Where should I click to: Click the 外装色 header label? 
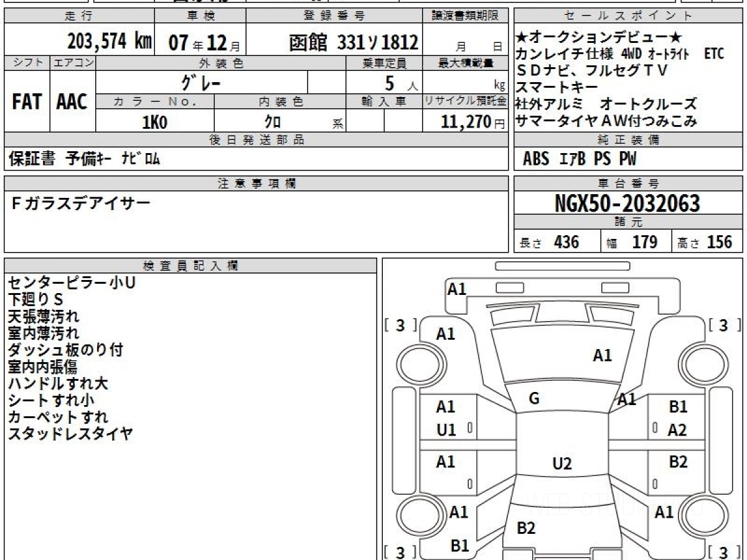pos(220,63)
